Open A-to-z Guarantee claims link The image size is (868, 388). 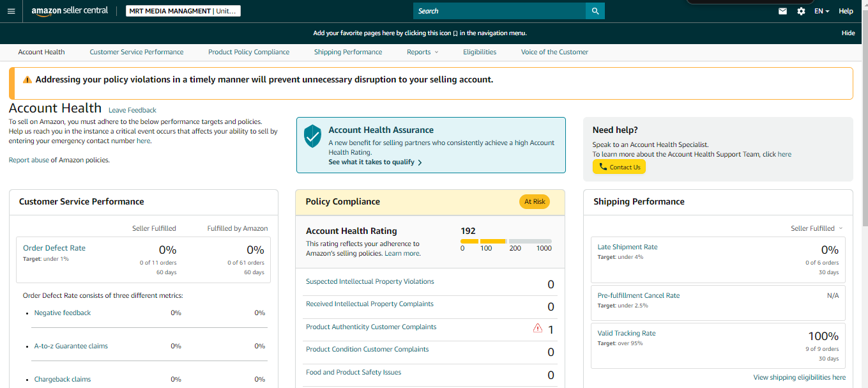pyautogui.click(x=71, y=346)
